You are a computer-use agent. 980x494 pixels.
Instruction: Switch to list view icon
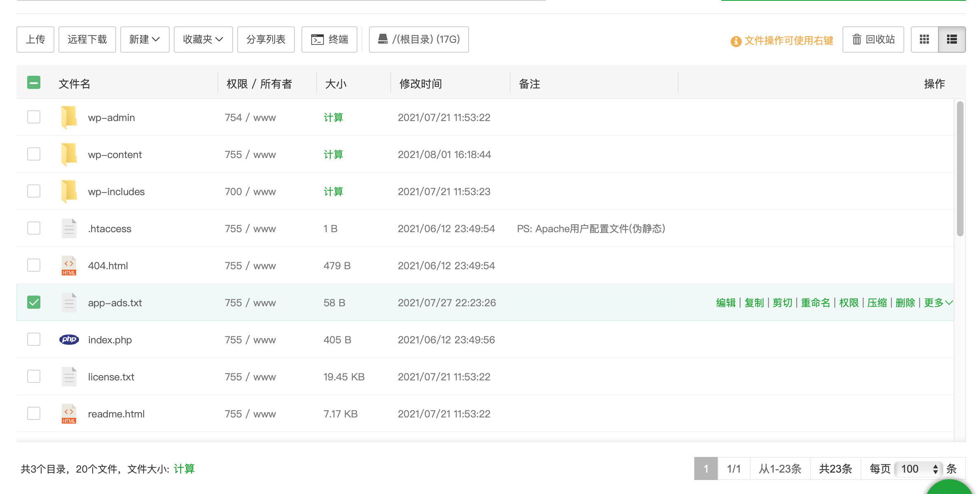pyautogui.click(x=952, y=40)
